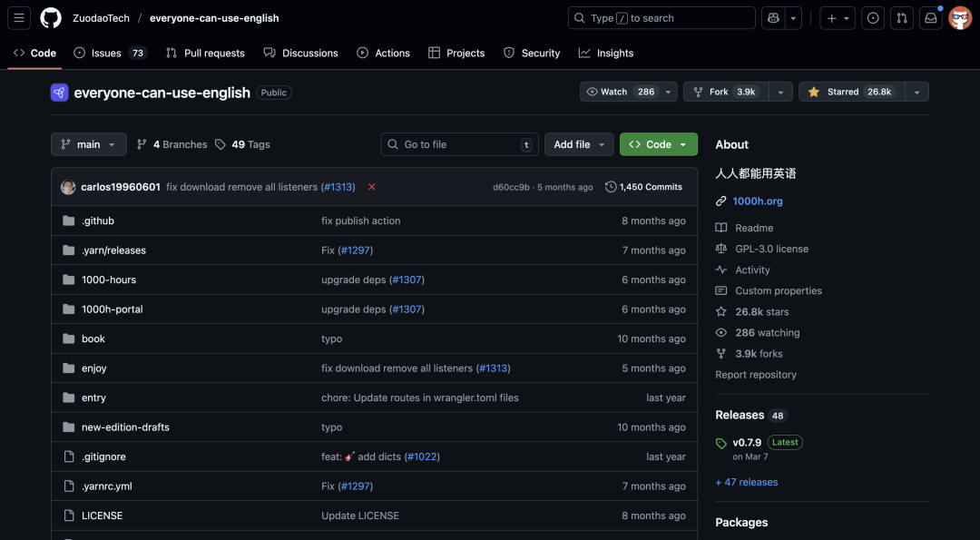Open the hamburger navigation menu

click(x=20, y=18)
